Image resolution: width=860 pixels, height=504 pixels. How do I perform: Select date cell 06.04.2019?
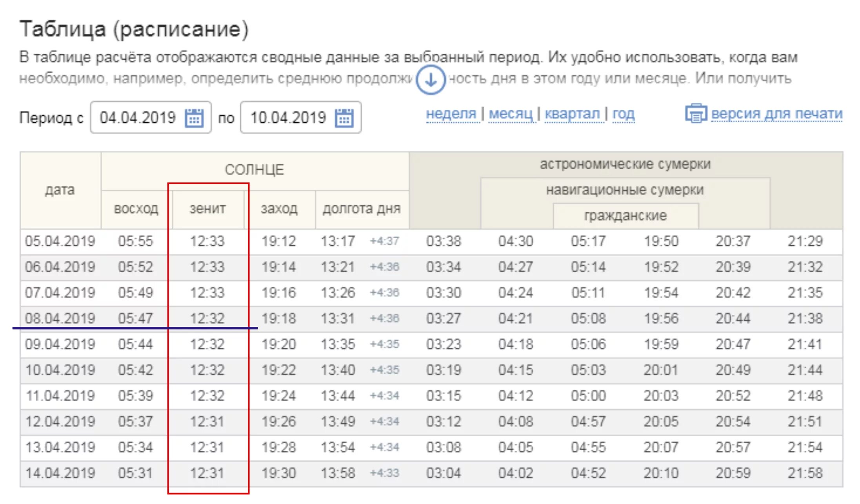click(60, 267)
